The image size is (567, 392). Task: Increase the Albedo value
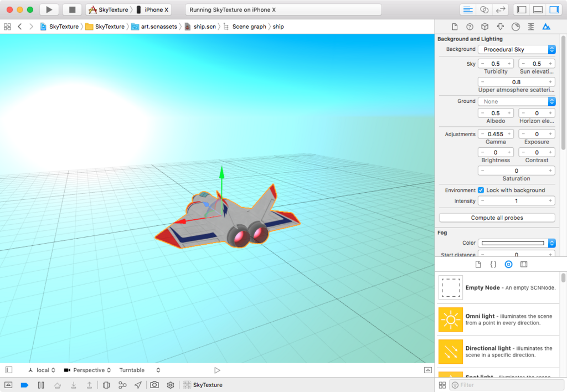509,113
